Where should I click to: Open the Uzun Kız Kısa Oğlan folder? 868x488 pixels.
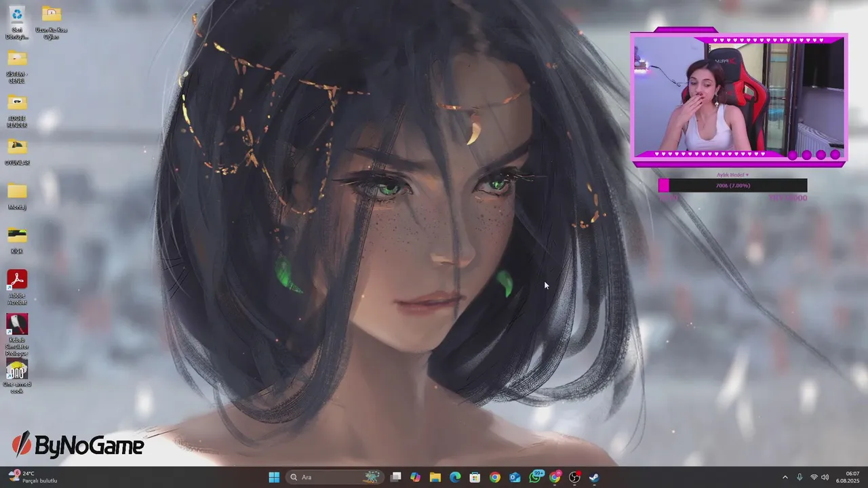[51, 22]
